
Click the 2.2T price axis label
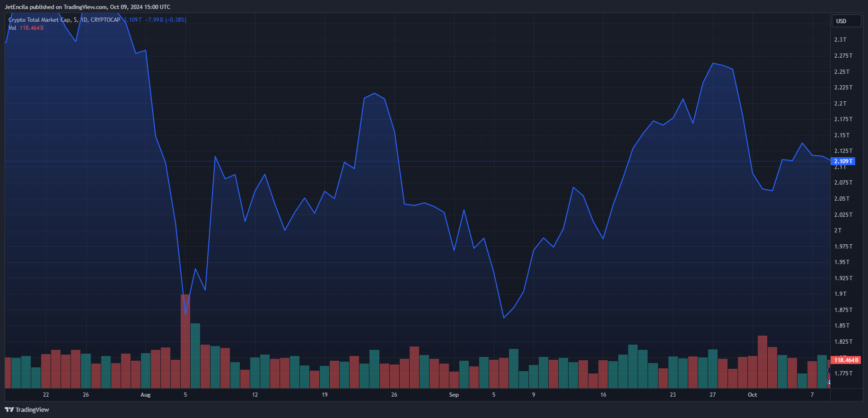point(841,104)
